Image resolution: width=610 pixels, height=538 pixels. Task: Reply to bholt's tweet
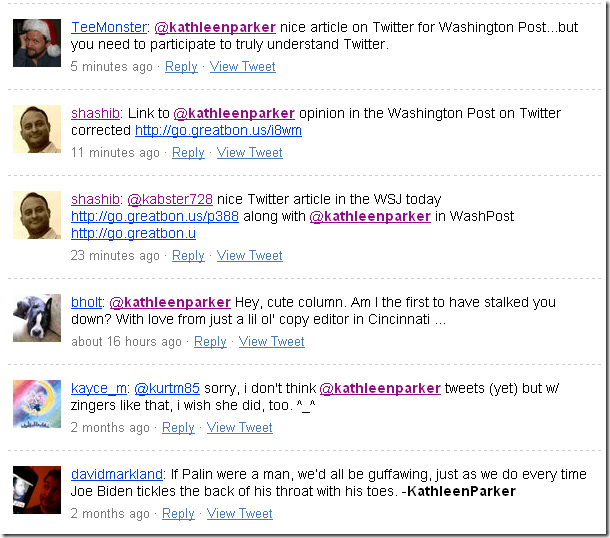(x=210, y=342)
